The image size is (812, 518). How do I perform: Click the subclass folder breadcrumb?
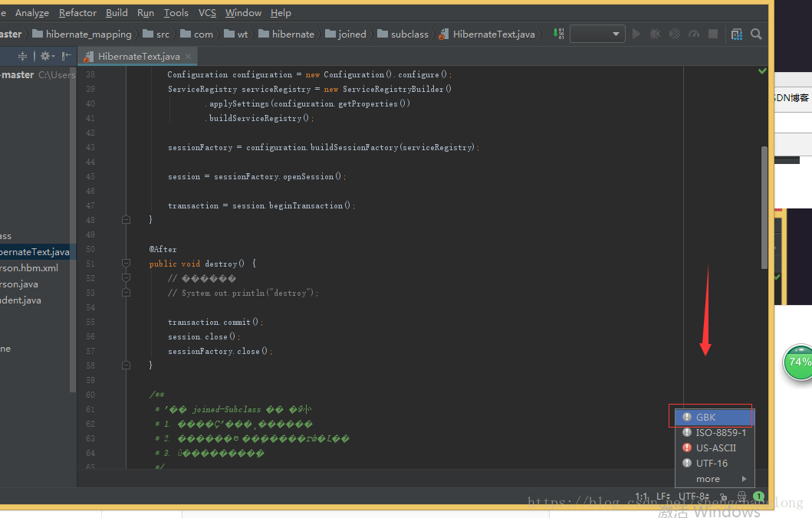click(x=403, y=34)
